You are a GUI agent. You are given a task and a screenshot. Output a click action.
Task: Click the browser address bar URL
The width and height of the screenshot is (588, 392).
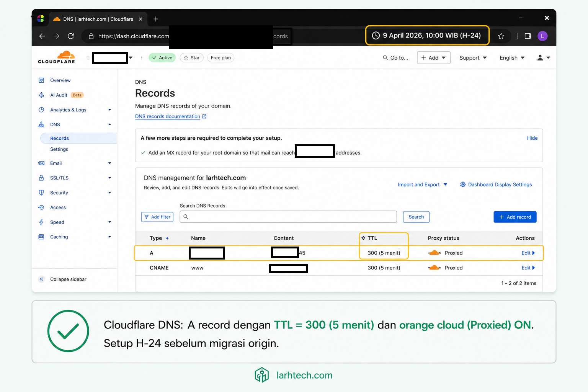[134, 36]
